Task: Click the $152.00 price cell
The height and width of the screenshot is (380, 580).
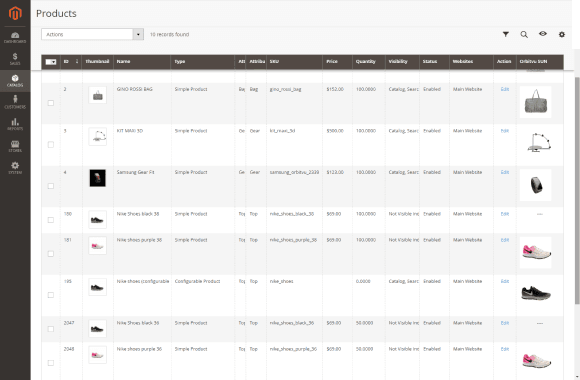Action: [x=335, y=89]
